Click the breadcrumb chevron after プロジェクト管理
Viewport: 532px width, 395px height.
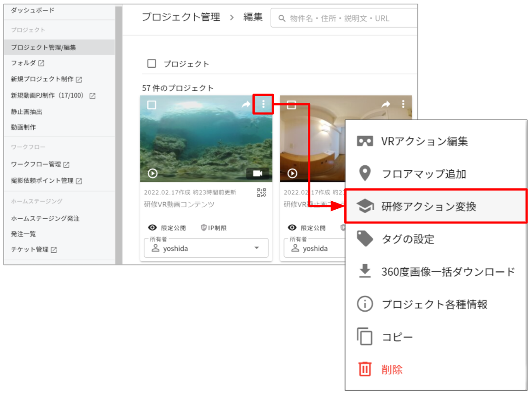pyautogui.click(x=232, y=17)
